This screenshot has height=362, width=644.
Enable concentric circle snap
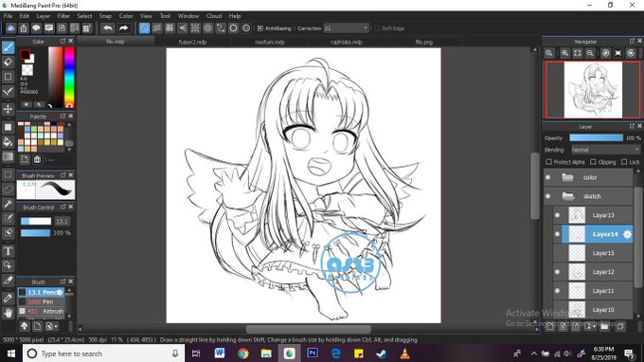(207, 27)
